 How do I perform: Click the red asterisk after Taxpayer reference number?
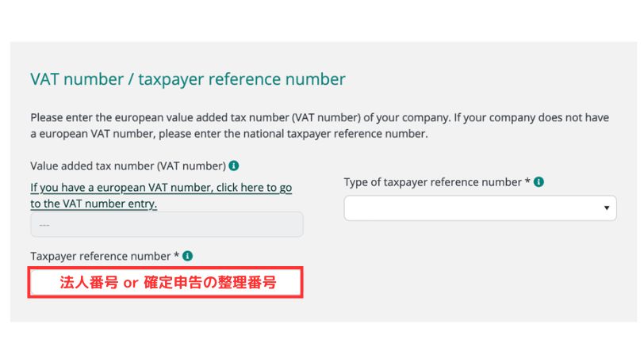tap(177, 256)
